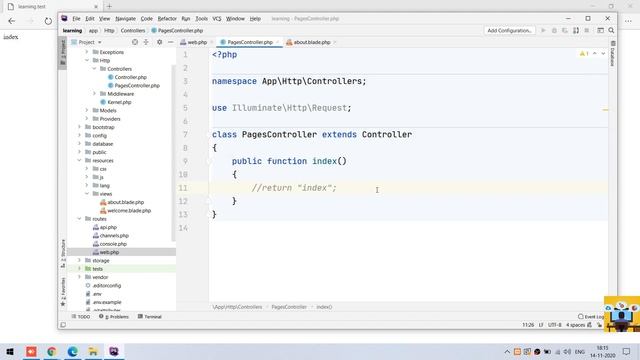Screen dimensions: 640x360
Task: Click the line separator LF in status bar
Action: (541, 325)
